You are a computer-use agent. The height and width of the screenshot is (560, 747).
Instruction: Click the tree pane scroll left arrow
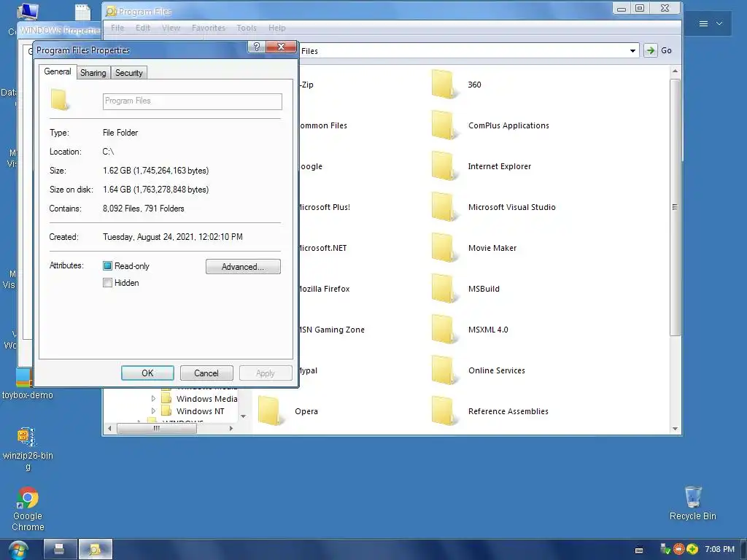click(x=109, y=428)
